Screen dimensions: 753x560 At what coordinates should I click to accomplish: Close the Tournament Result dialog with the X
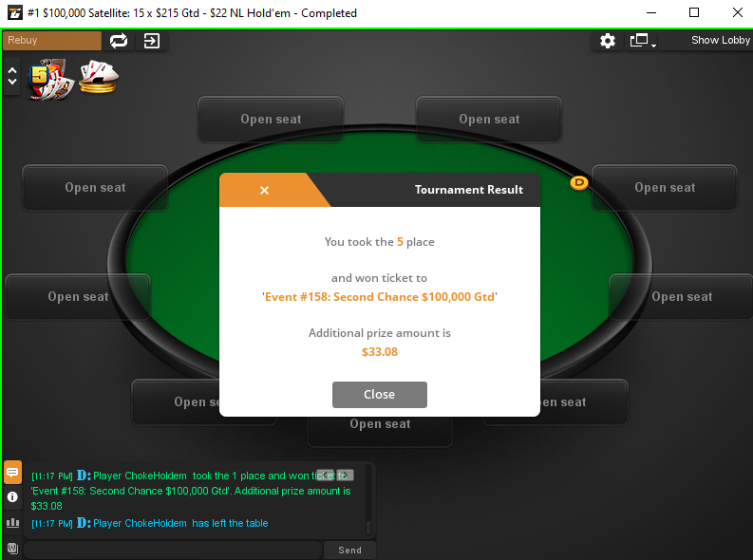[264, 190]
